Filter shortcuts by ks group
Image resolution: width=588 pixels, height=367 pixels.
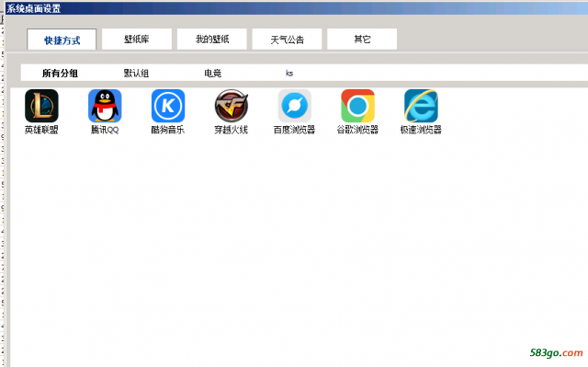tap(289, 74)
